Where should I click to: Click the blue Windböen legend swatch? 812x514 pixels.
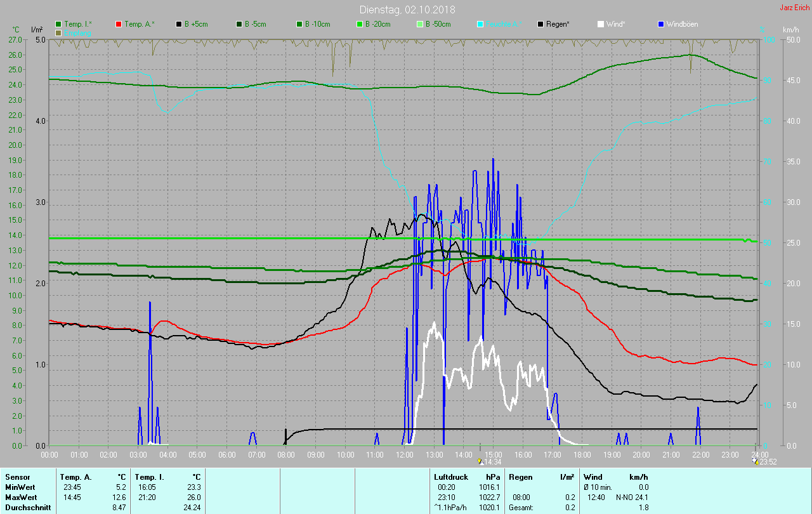point(660,24)
